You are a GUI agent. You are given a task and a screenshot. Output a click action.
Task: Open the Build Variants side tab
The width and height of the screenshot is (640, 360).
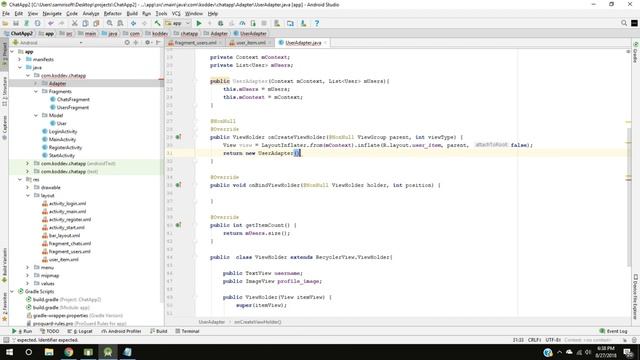[4, 265]
